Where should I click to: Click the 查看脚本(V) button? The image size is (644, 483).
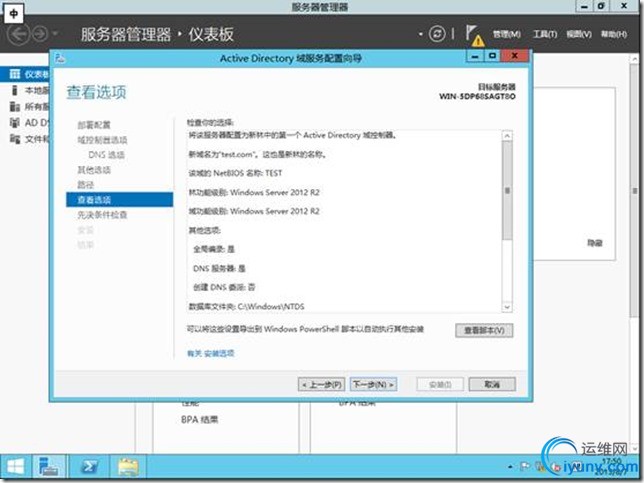coord(484,330)
